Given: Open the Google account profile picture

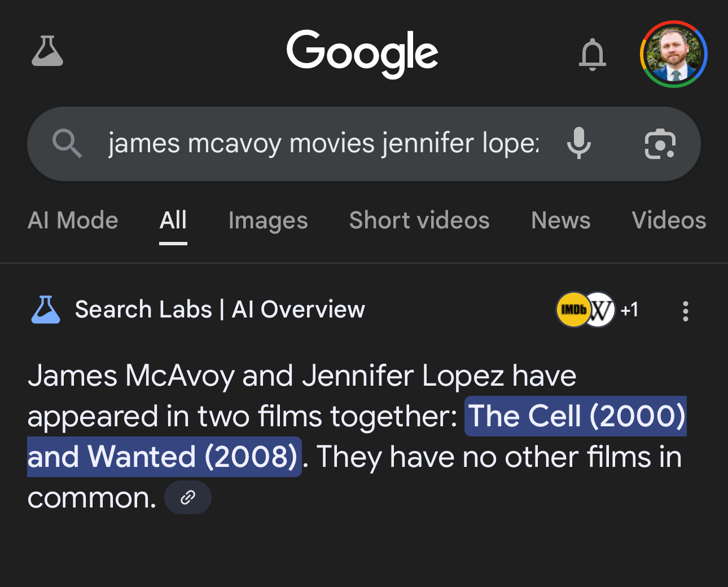Looking at the screenshot, I should pos(674,54).
